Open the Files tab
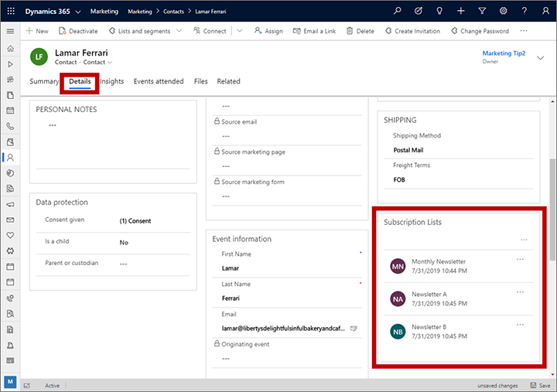This screenshot has width=557, height=392. pyautogui.click(x=200, y=81)
